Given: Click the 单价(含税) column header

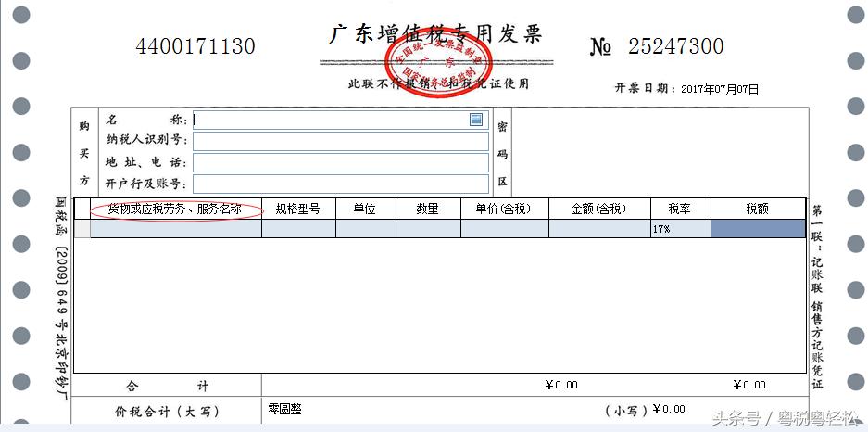Looking at the screenshot, I should [x=504, y=209].
